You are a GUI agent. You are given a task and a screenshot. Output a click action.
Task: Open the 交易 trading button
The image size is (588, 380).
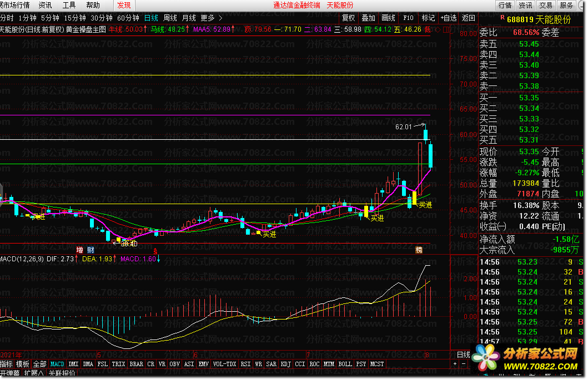tap(546, 5)
